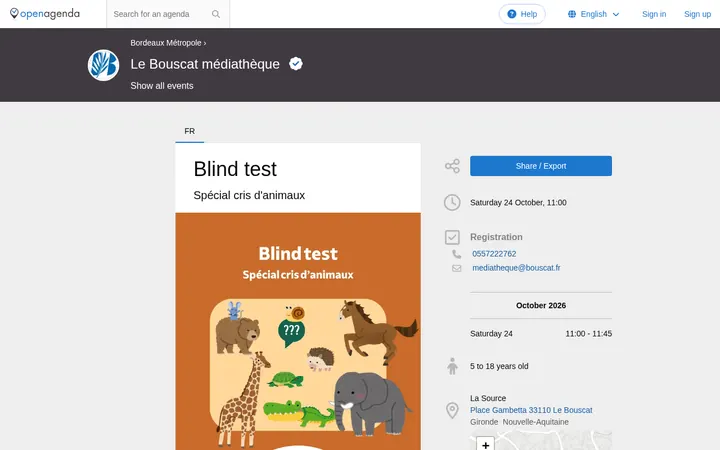Show all events of this agenda
The height and width of the screenshot is (450, 720).
point(162,86)
